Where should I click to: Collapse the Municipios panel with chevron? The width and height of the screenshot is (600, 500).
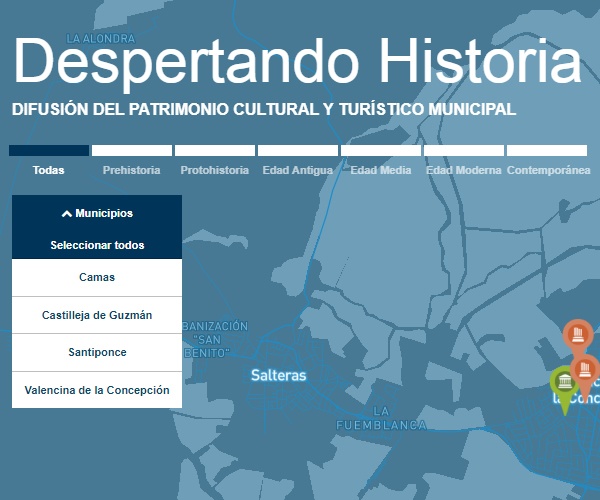click(97, 213)
